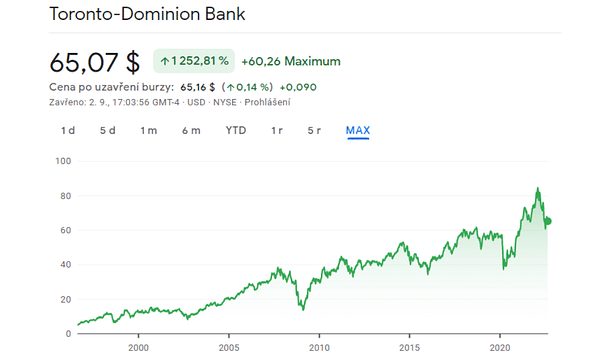The height and width of the screenshot is (360, 600).
Task: Click the green 1 252,81 % change badge
Action: 194,61
